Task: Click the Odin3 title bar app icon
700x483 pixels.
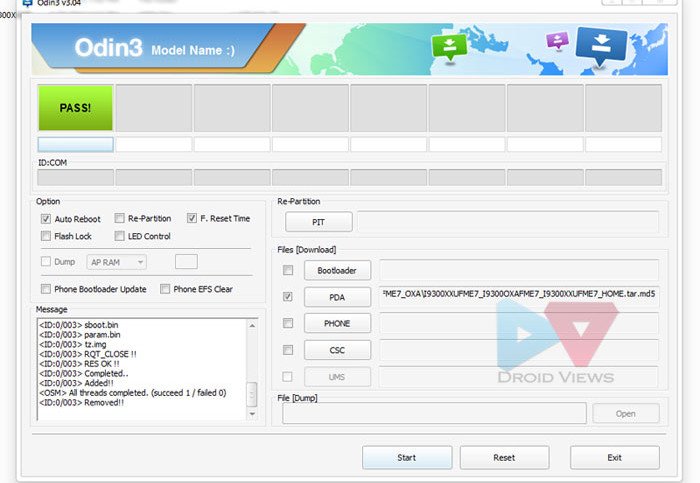Action: tap(27, 3)
